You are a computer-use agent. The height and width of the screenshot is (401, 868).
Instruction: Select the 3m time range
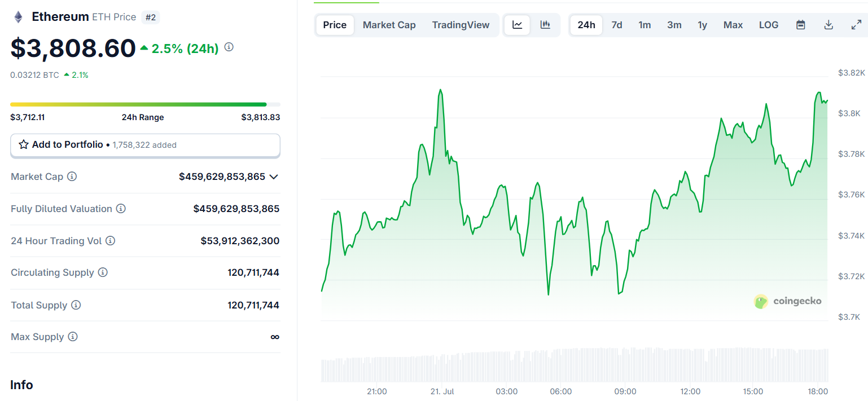(x=674, y=25)
